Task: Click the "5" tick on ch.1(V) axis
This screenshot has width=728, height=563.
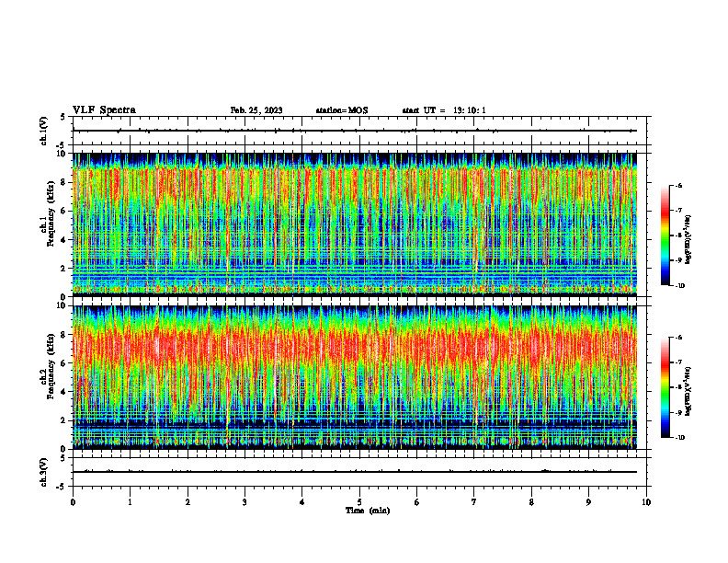Action: 63,117
